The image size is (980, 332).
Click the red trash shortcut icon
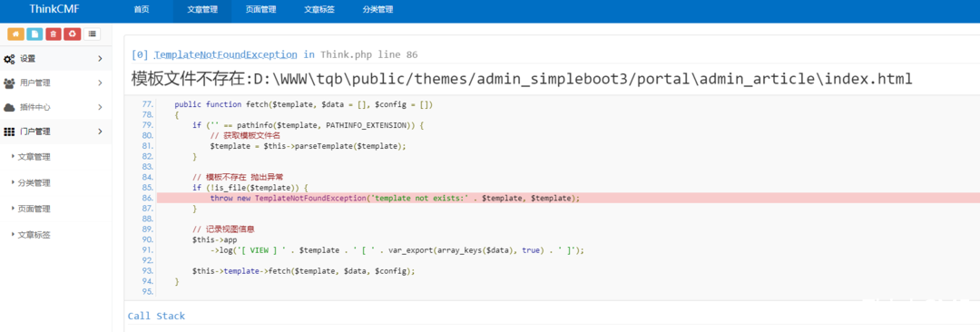coord(54,34)
